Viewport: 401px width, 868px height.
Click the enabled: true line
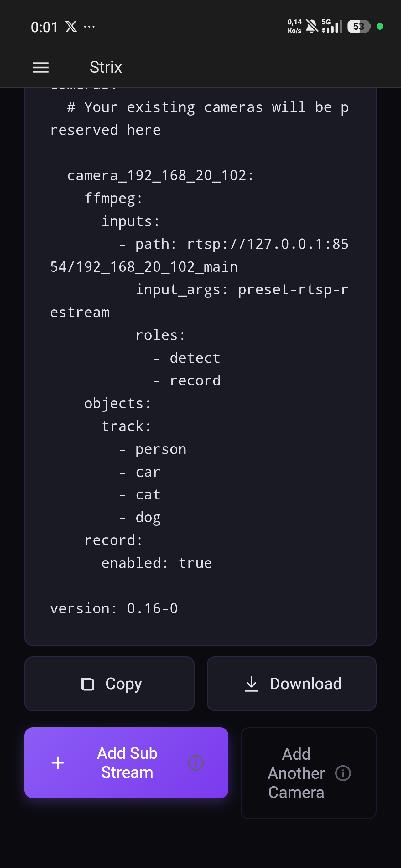pos(157,563)
